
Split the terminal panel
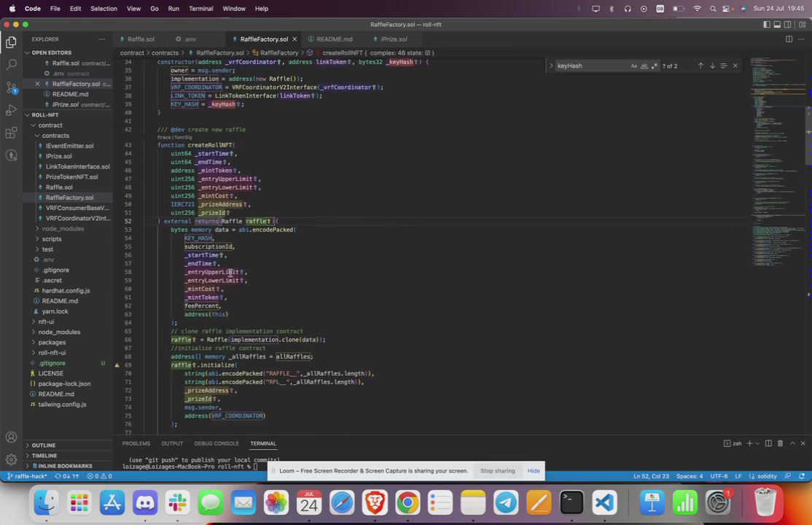pos(768,443)
